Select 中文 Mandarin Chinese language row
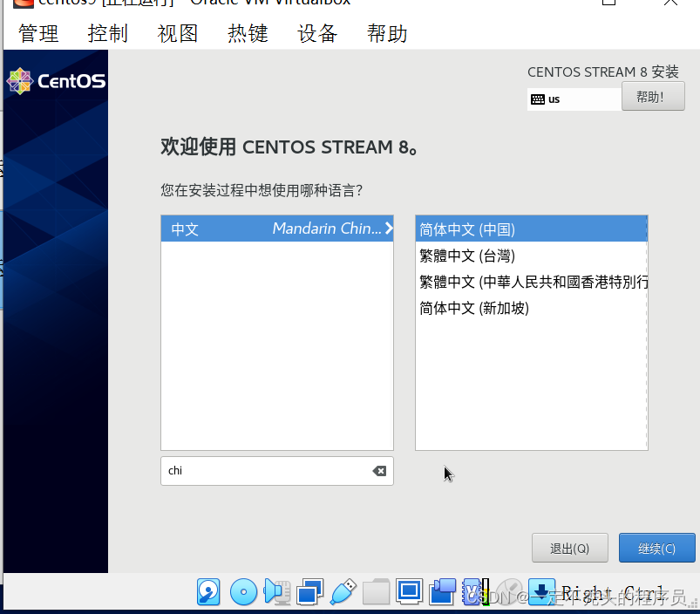The width and height of the screenshot is (700, 614). [x=277, y=229]
